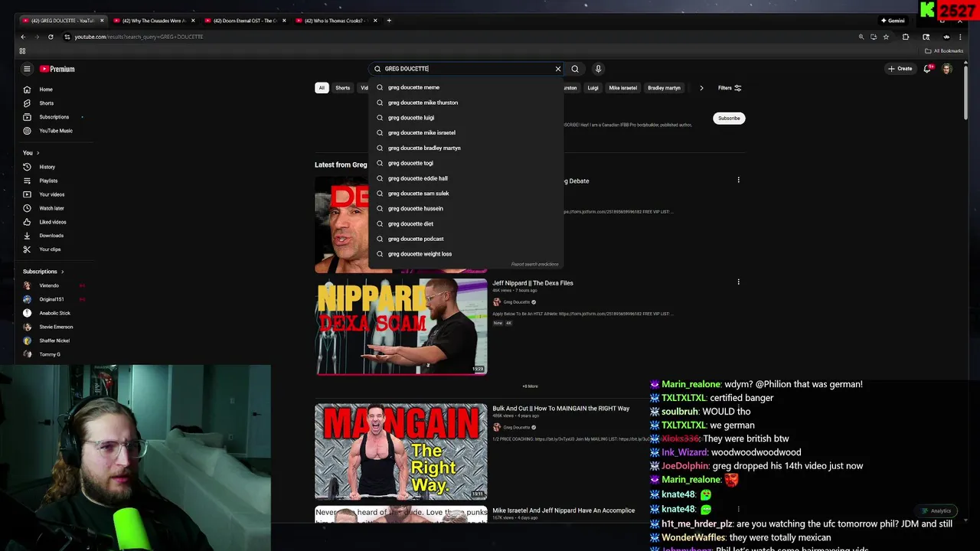Open Your clips in the sidebar
This screenshot has width=980, height=551.
[50, 249]
